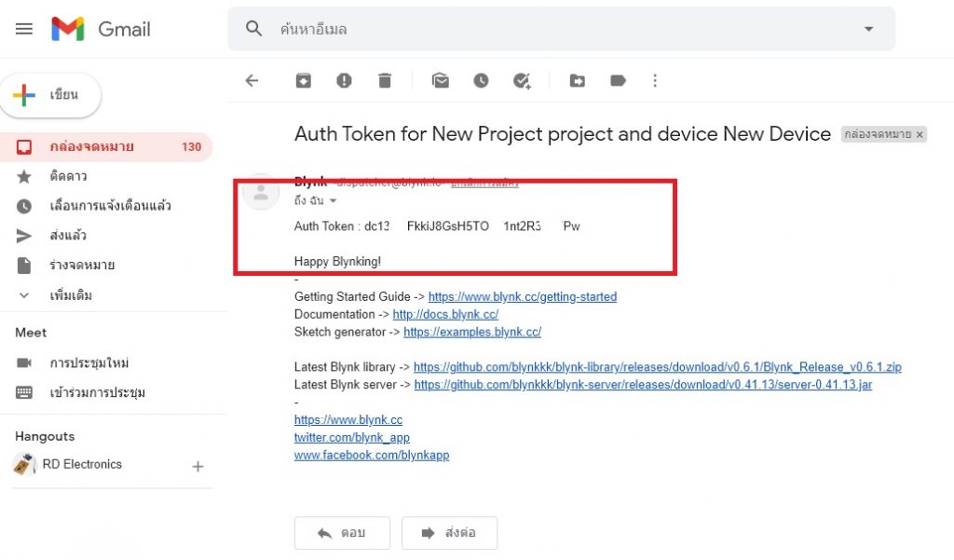Archive this email
Screen dimensions: 954x560
303,80
